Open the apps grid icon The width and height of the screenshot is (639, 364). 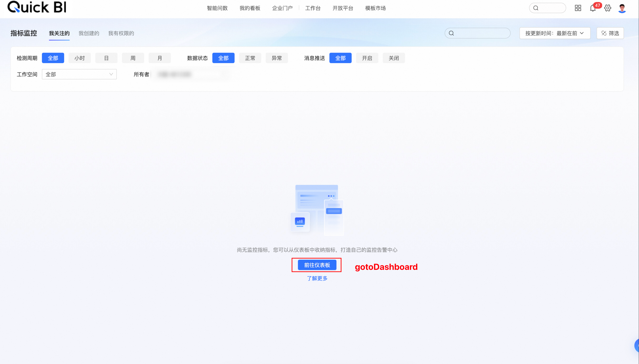point(578,8)
